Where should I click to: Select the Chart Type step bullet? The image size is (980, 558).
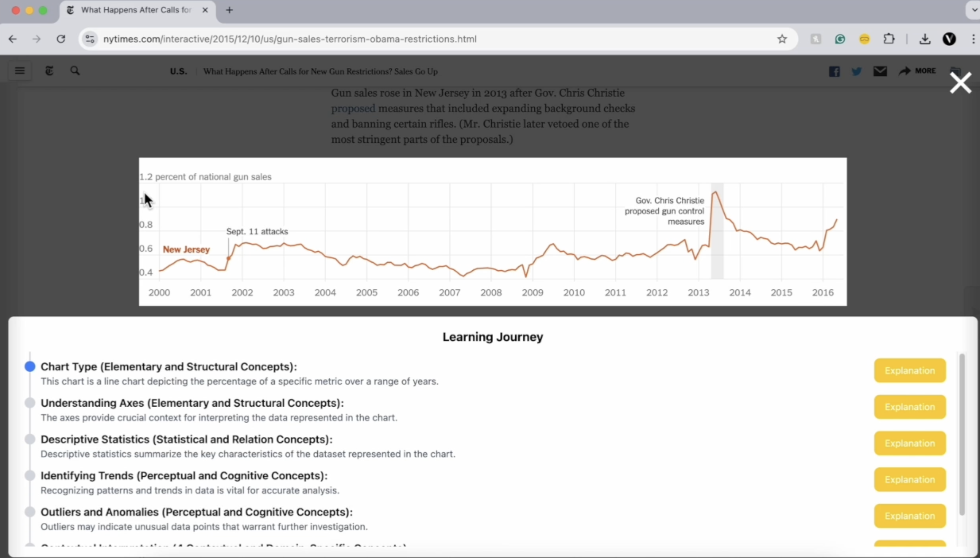coord(30,366)
